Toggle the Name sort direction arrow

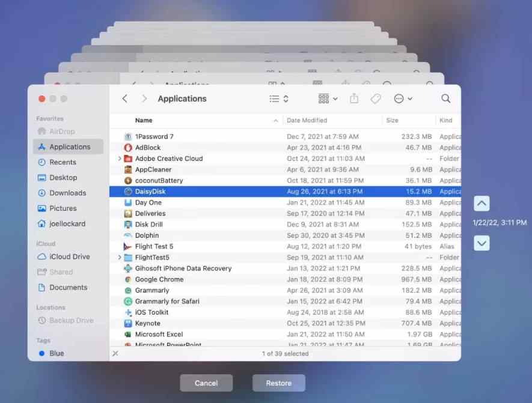275,121
